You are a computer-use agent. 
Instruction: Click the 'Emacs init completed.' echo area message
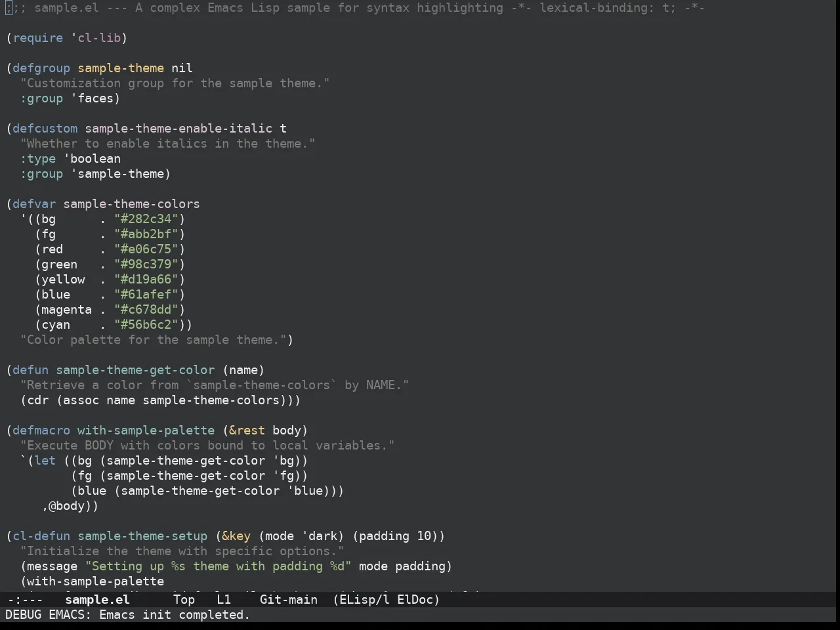[175, 615]
